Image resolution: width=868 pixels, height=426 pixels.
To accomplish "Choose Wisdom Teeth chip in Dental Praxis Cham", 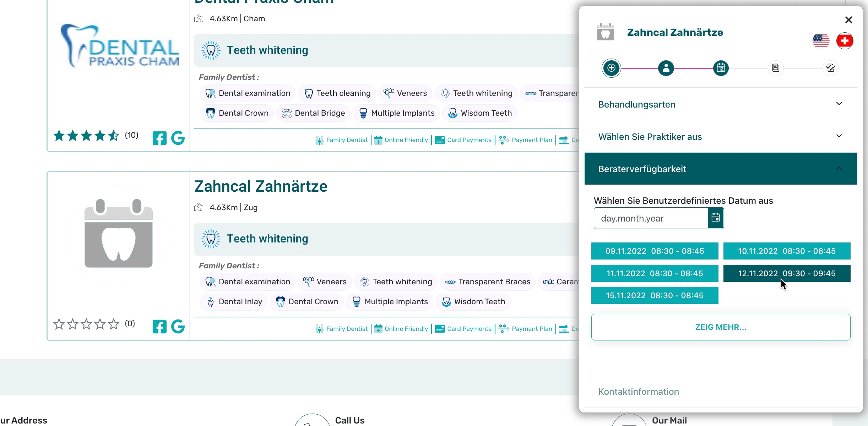I will point(480,113).
